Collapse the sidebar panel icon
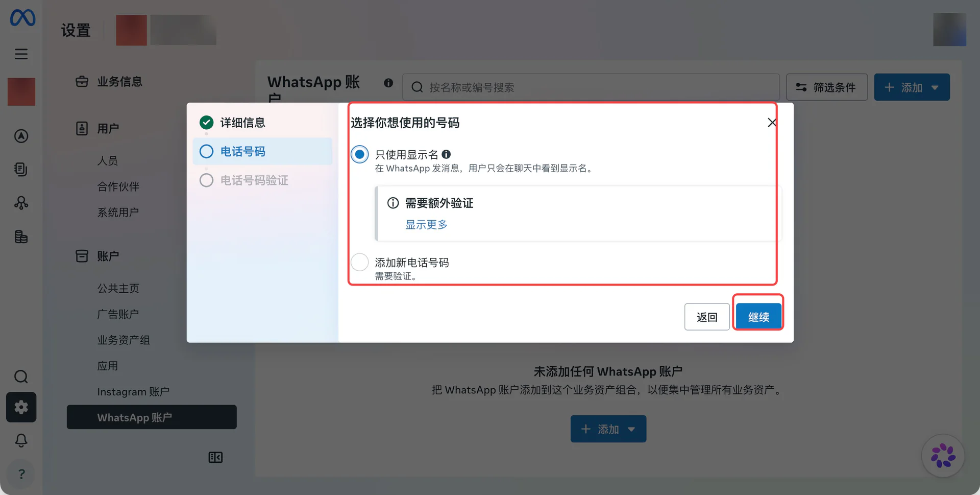Viewport: 980px width, 495px height. tap(215, 457)
